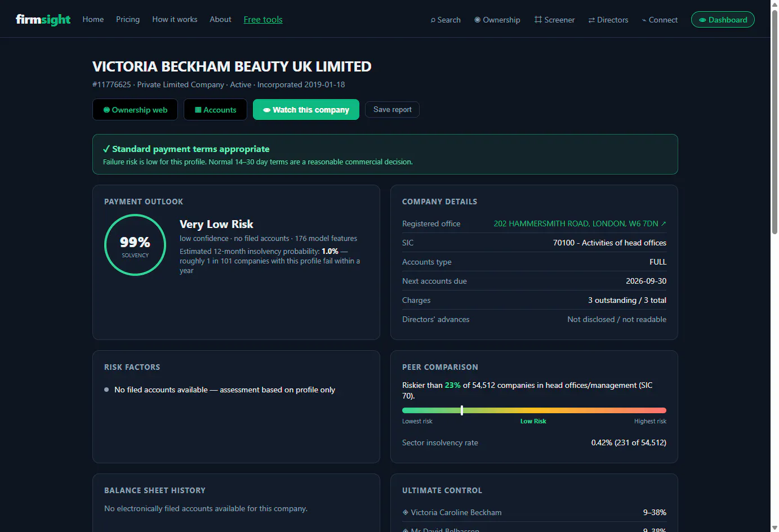Open the Screener tool
Viewport: 779px width, 532px height.
coord(555,20)
